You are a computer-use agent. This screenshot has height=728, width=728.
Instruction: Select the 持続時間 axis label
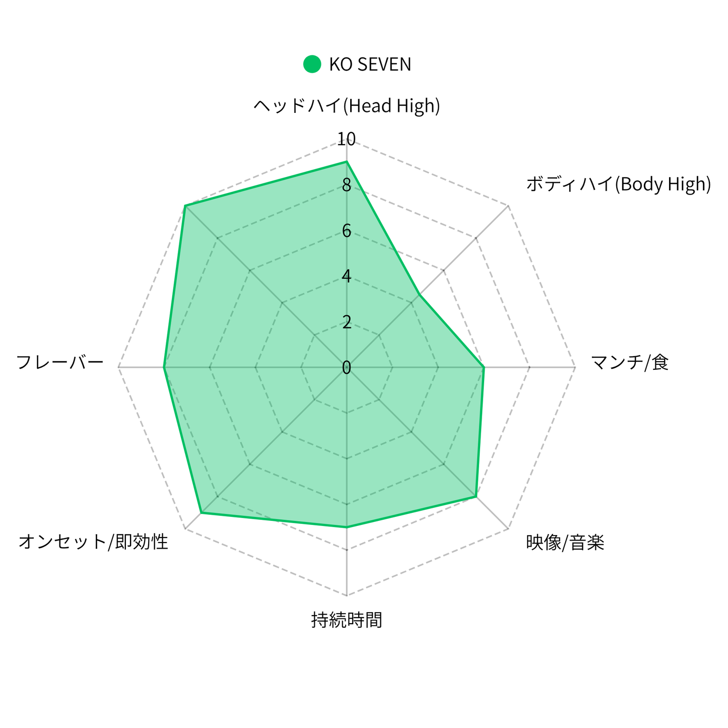347,620
